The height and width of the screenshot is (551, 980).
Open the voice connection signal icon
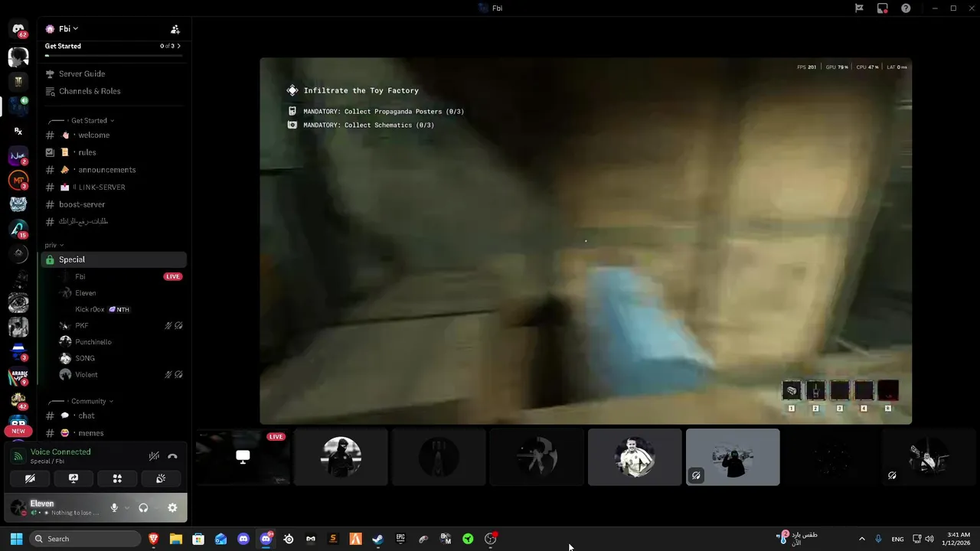(x=18, y=457)
